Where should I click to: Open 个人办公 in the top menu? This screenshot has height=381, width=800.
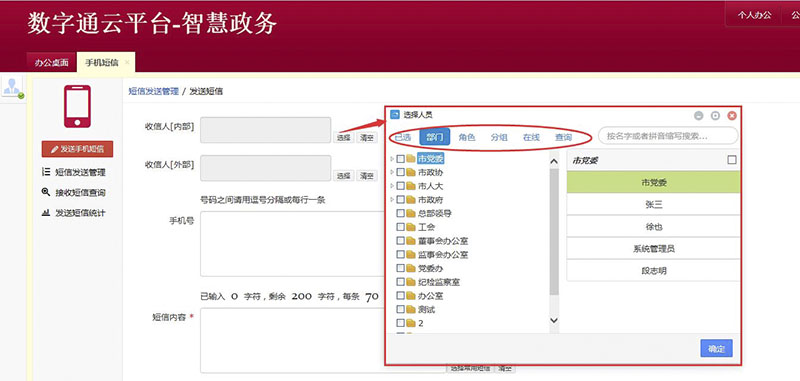(x=754, y=15)
